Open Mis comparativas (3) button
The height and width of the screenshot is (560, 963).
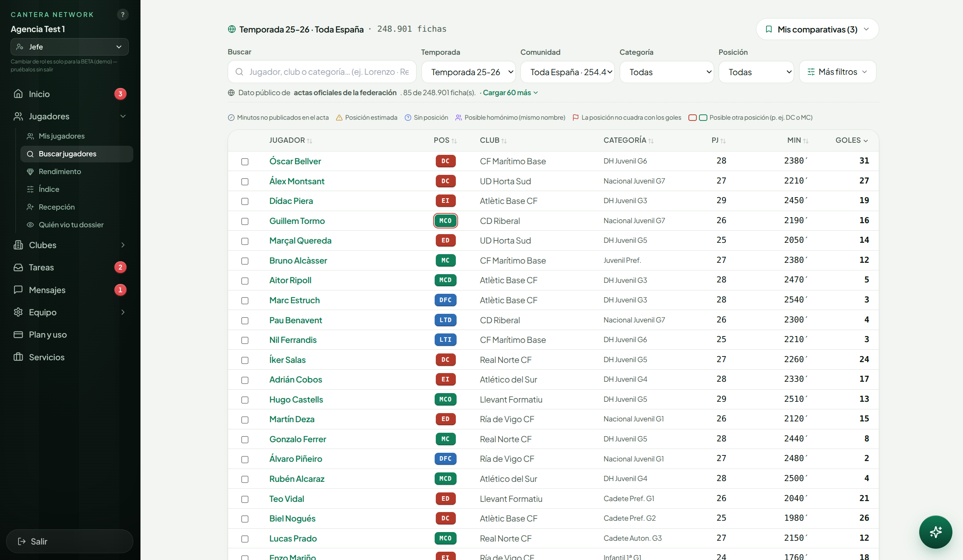pos(817,29)
